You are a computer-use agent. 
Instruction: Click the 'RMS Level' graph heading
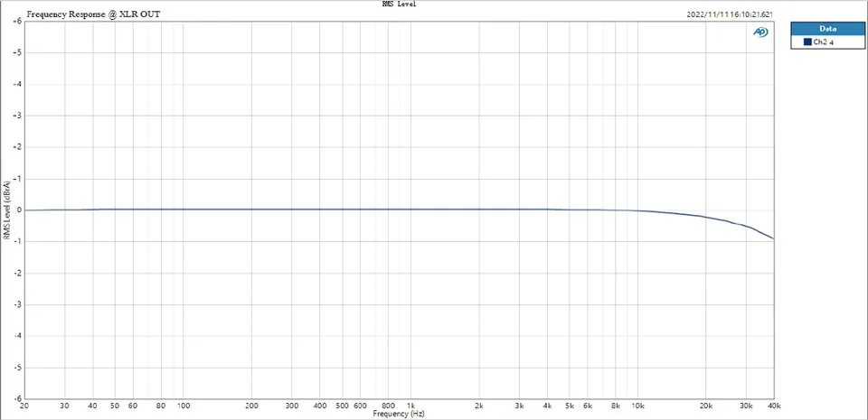click(399, 4)
